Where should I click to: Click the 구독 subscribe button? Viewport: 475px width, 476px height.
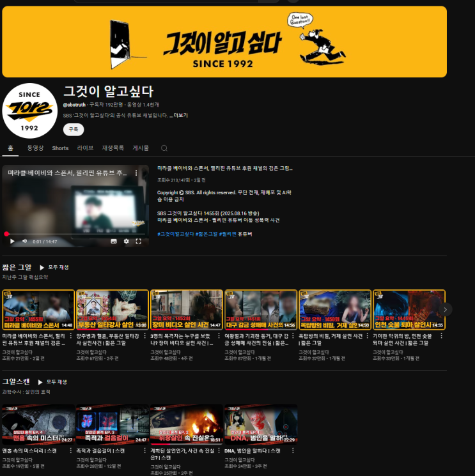[x=74, y=130]
